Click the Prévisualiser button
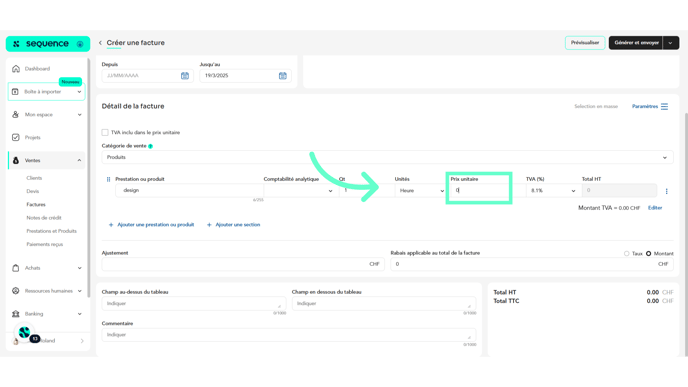The image size is (688, 387). [x=585, y=43]
